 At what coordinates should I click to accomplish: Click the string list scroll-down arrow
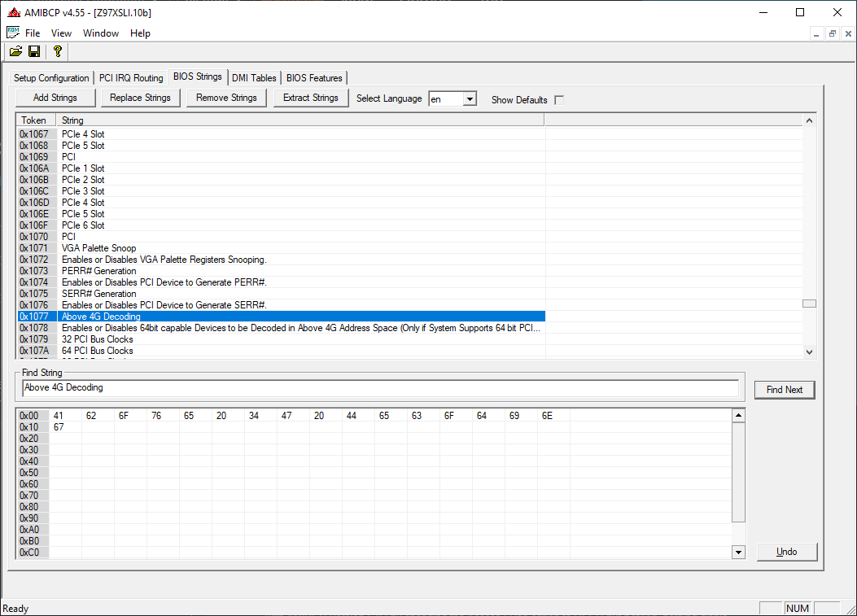809,352
